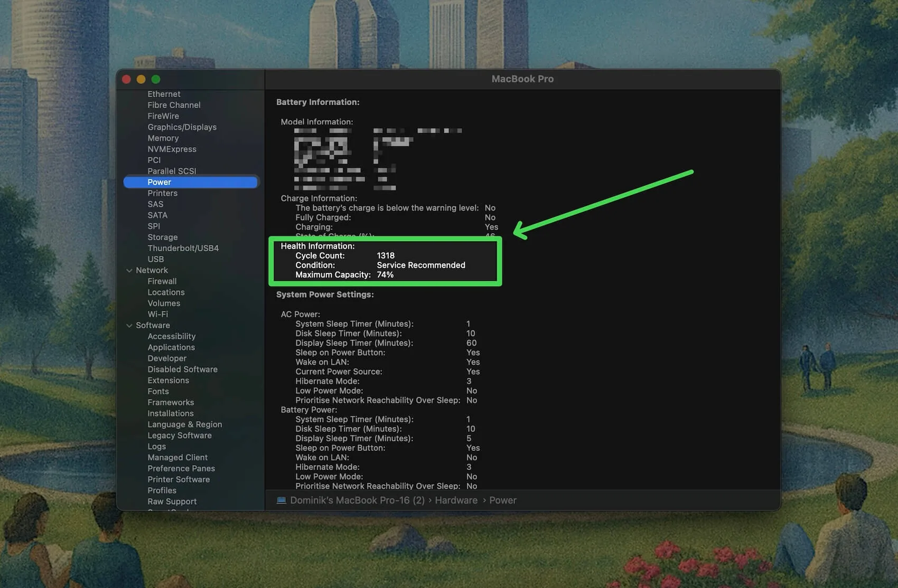
Task: Open Firewall network details
Action: [162, 281]
